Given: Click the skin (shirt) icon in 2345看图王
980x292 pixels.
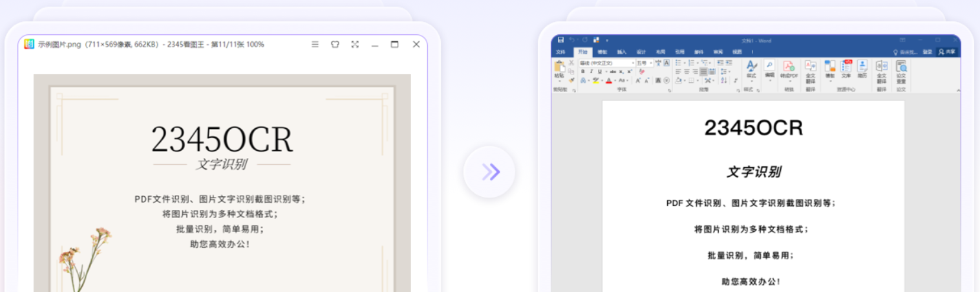Looking at the screenshot, I should click(335, 45).
